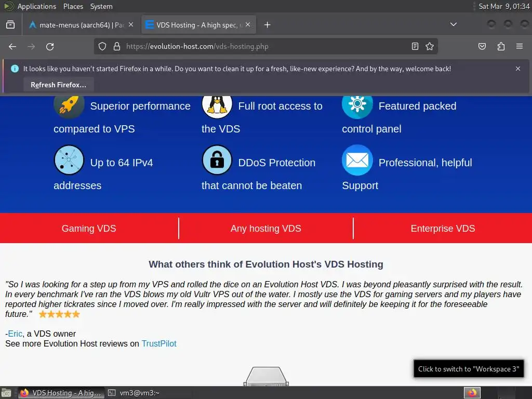The height and width of the screenshot is (399, 532).
Task: Go back with the browser back arrow
Action: pyautogui.click(x=12, y=46)
